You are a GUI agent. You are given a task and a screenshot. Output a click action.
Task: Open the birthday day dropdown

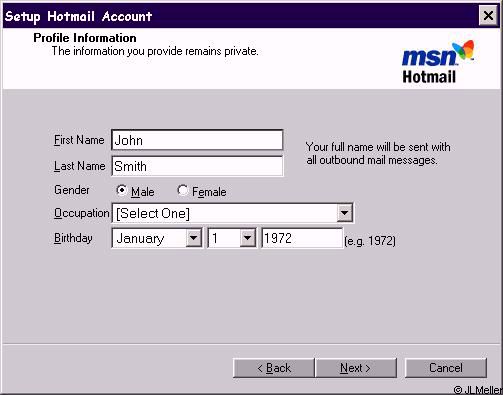coord(247,238)
